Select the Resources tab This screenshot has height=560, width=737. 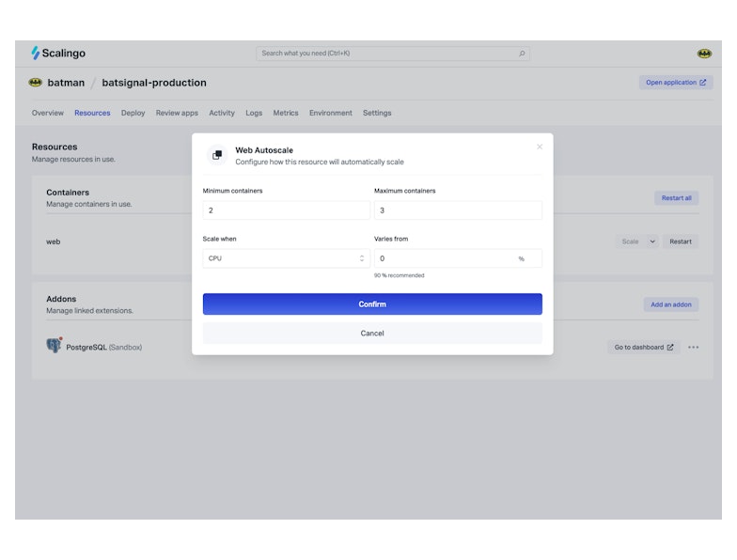pos(92,113)
